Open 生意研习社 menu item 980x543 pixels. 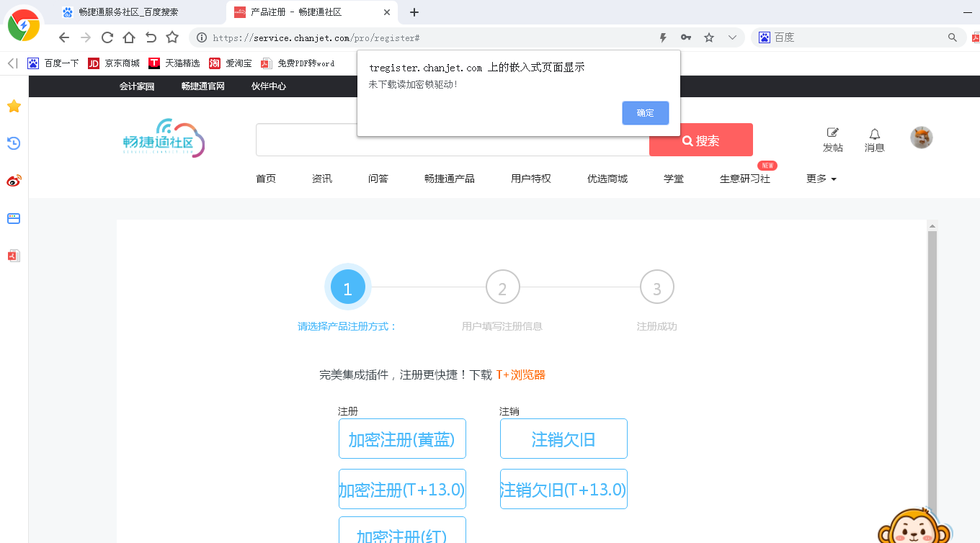745,179
